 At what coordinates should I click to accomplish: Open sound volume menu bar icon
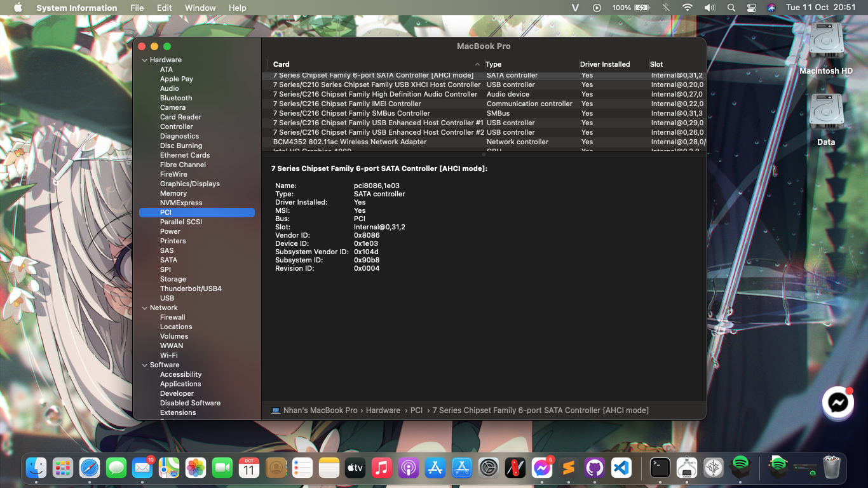[710, 8]
